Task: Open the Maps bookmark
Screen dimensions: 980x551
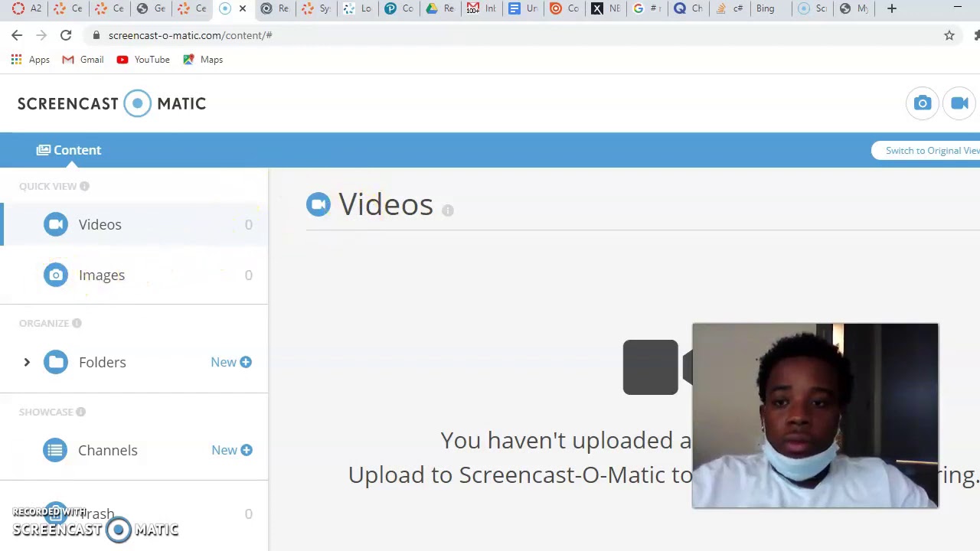Action: coord(203,60)
